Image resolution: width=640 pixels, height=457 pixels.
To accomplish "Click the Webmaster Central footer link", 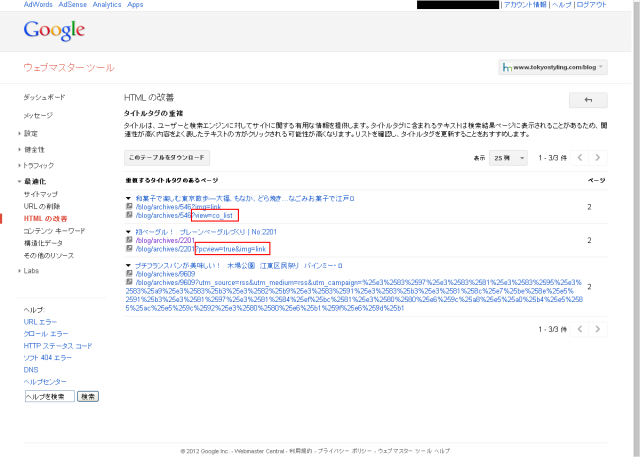I will click(259, 451).
